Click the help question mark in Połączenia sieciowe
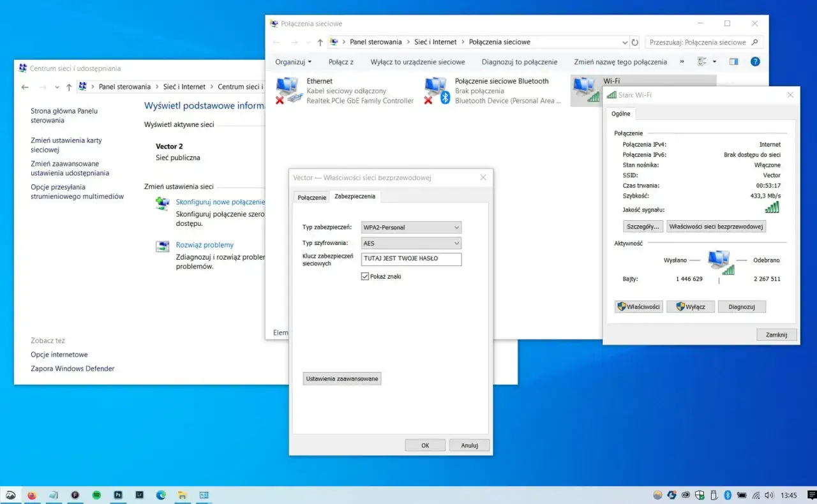817x504 pixels. pyautogui.click(x=755, y=62)
